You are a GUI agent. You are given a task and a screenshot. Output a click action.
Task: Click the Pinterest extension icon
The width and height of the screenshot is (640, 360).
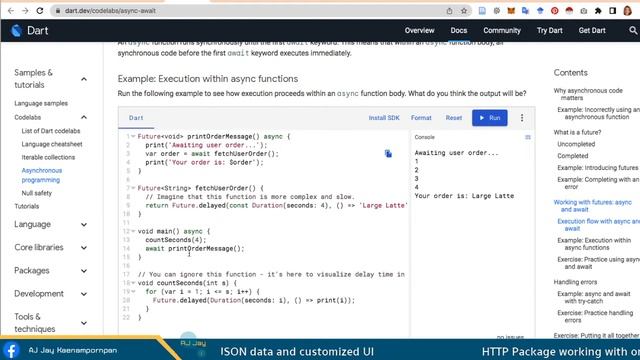pos(554,11)
